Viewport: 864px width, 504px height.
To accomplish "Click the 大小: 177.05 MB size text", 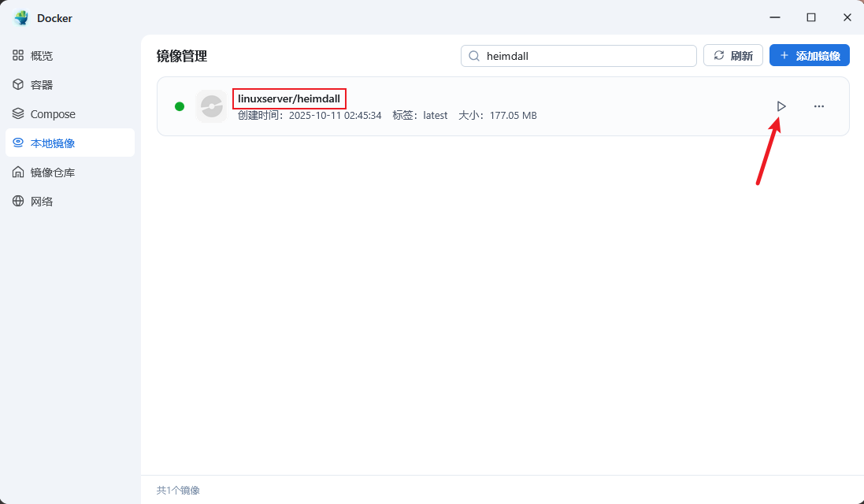I will click(498, 116).
